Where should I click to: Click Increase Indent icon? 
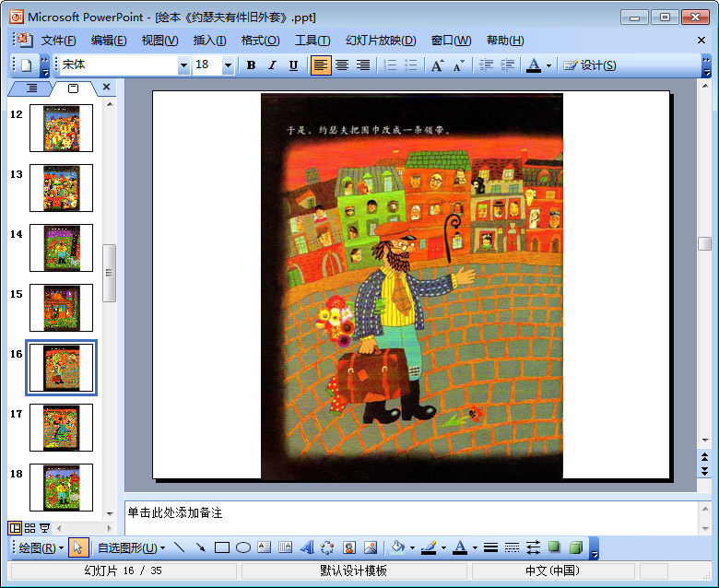click(507, 65)
